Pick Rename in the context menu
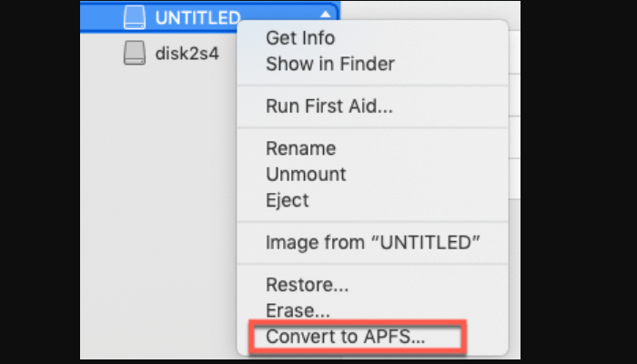Screen dimensions: 637x364 point(300,148)
